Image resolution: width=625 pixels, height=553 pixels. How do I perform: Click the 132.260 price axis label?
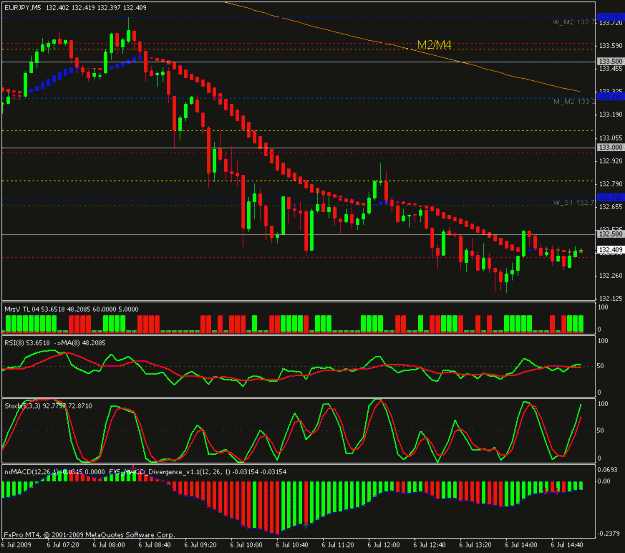click(610, 276)
